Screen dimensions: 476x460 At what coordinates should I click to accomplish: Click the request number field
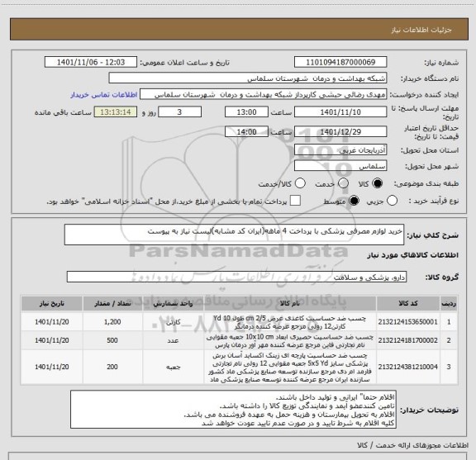340,62
